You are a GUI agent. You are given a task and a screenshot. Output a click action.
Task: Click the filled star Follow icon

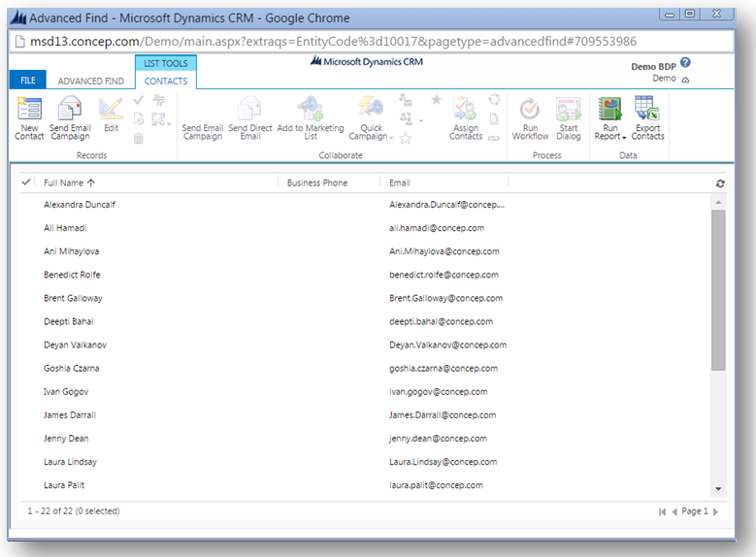coord(437,100)
